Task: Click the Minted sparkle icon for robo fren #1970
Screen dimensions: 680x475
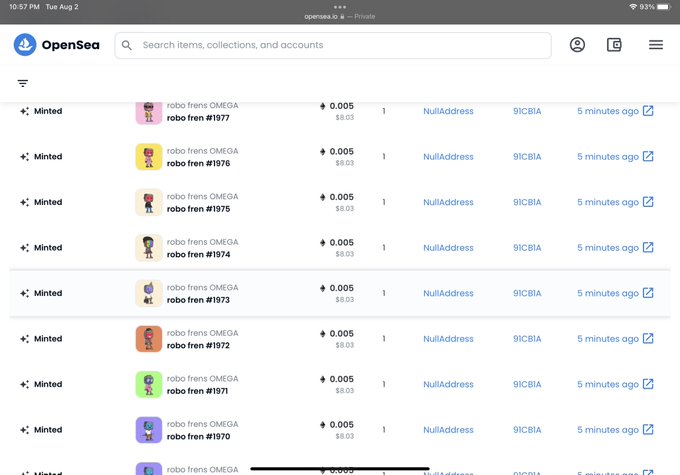Action: click(x=24, y=430)
